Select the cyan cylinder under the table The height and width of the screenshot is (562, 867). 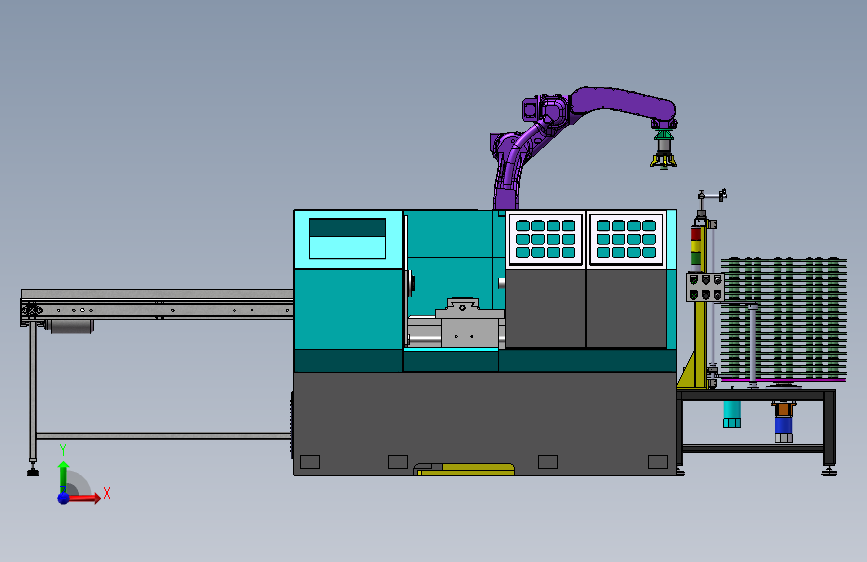tap(732, 414)
